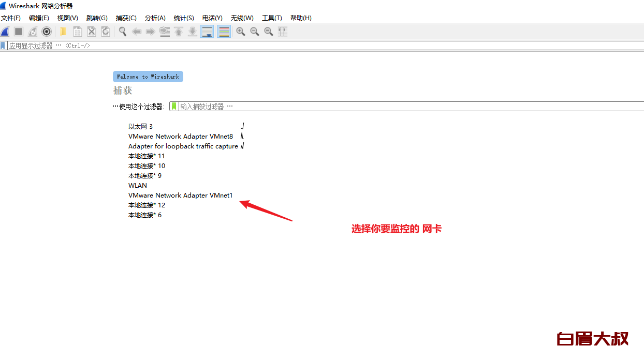Open the 视图(V) menu
644x361 pixels.
(68, 18)
